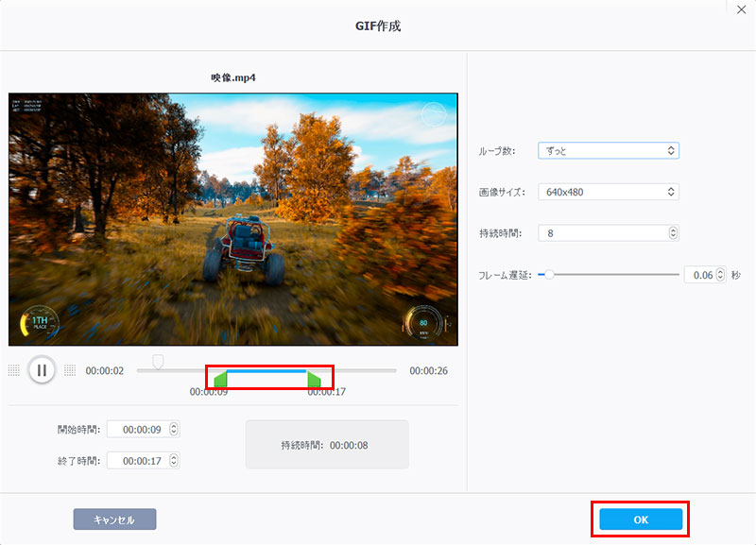Click the green start trim handle at 00:00:09
The image size is (756, 545).
coord(220,379)
